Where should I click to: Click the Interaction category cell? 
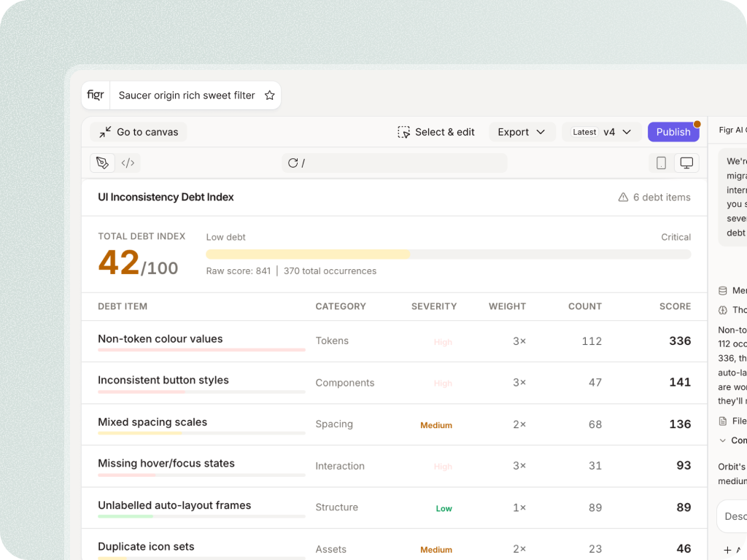click(x=340, y=466)
